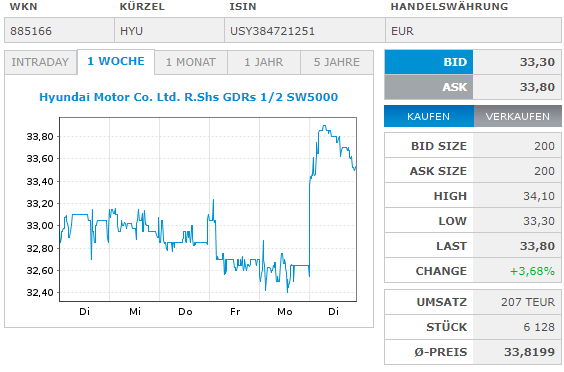Select the Kürzel value HYU
Image resolution: width=564 pixels, height=372 pixels.
(x=131, y=31)
